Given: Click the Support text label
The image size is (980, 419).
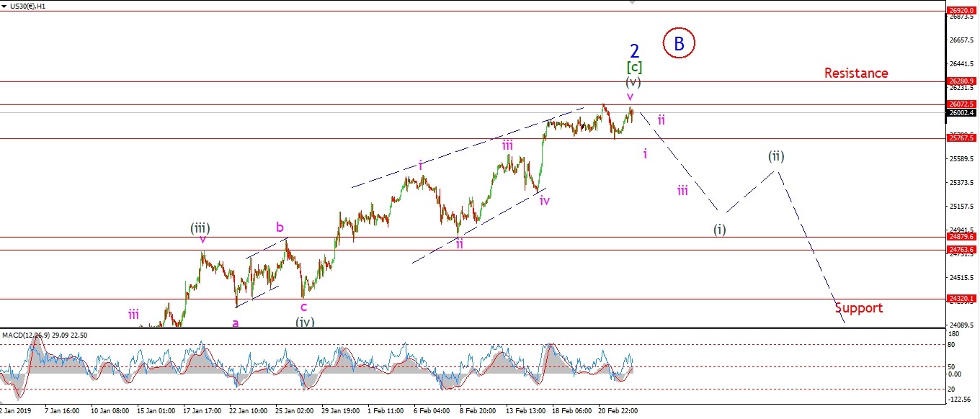Looking at the screenshot, I should click(x=859, y=308).
